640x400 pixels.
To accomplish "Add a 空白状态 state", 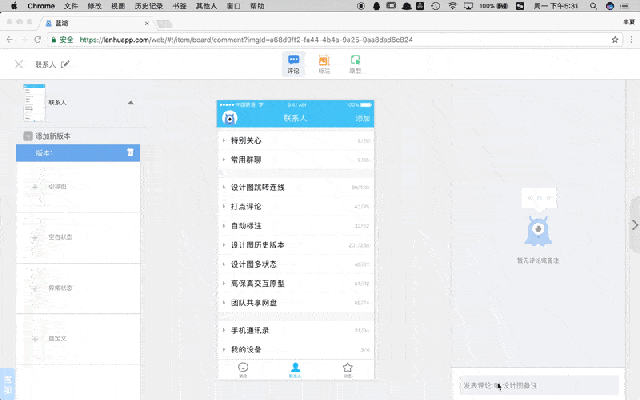I will [78, 237].
